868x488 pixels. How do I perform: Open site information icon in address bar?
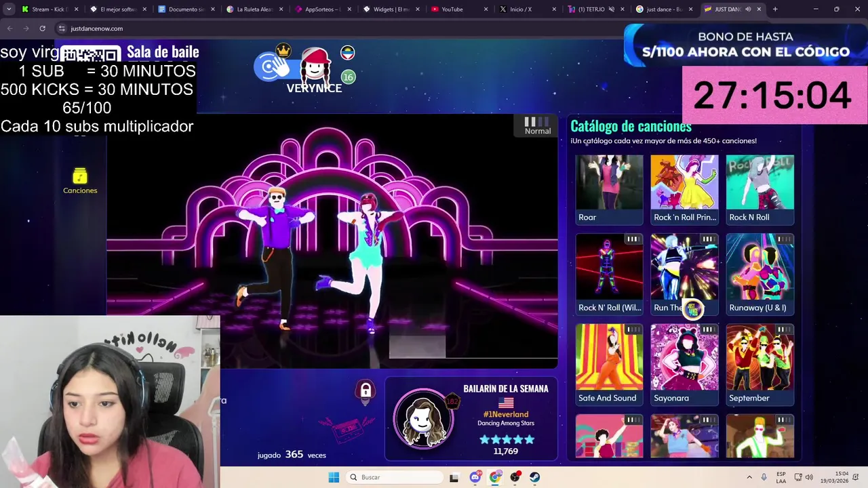(62, 28)
